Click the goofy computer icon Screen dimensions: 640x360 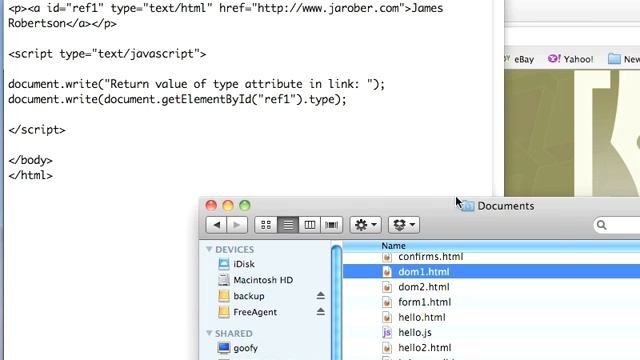[224, 348]
